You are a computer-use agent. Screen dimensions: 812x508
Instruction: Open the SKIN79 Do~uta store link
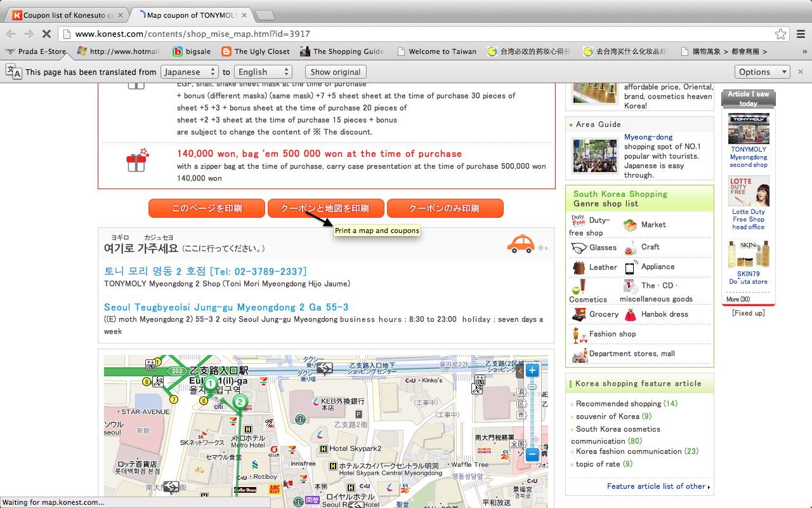(x=749, y=277)
